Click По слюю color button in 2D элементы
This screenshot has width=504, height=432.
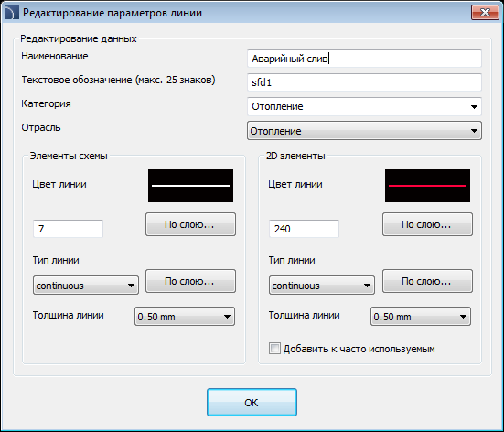coord(427,224)
